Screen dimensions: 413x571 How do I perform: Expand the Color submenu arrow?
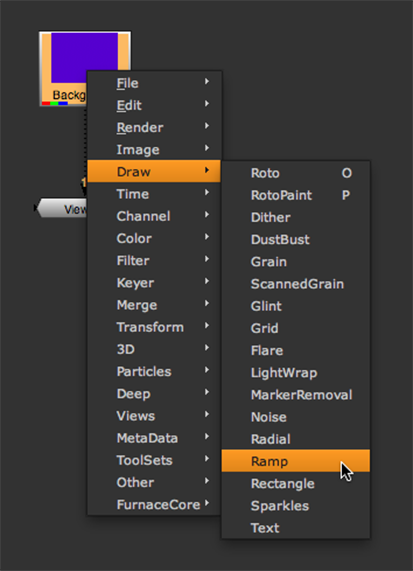click(206, 237)
